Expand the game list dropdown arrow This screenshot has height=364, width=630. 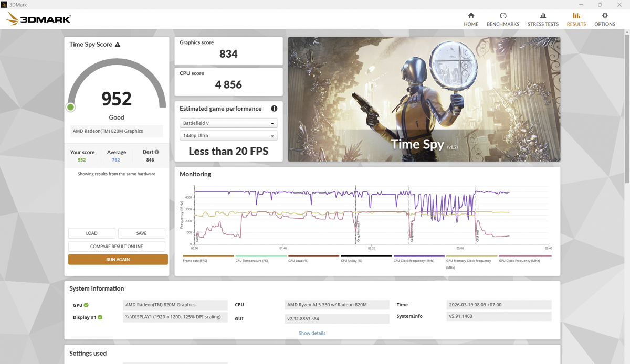point(272,123)
